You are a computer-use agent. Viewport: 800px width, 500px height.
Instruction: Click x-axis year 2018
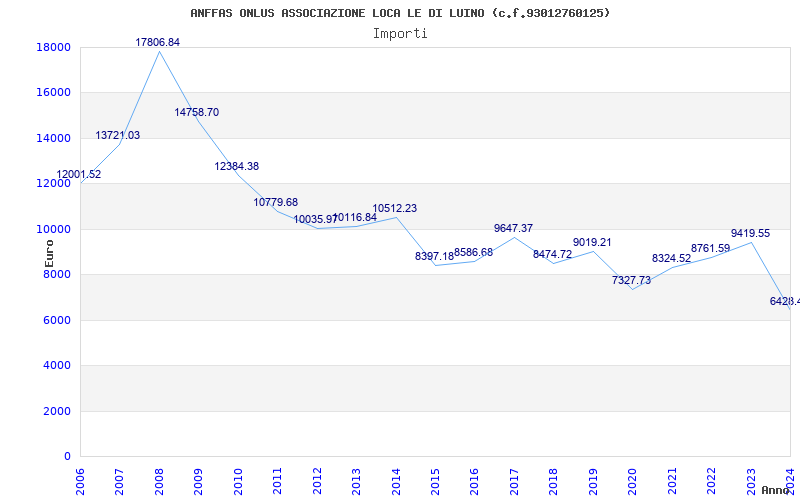554,482
